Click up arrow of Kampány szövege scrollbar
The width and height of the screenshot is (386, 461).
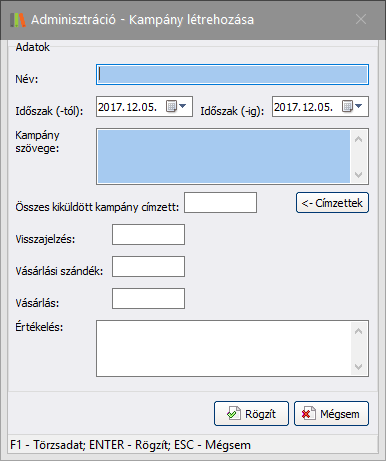click(359, 139)
